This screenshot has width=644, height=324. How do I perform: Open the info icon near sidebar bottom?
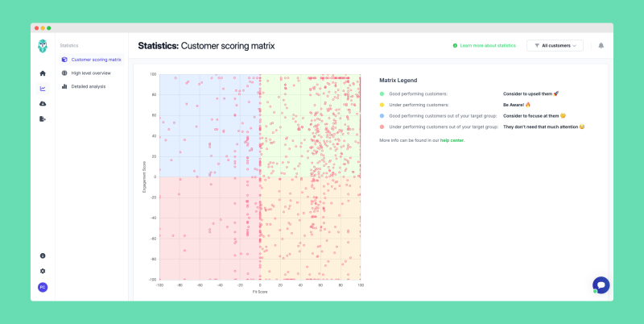tap(43, 255)
